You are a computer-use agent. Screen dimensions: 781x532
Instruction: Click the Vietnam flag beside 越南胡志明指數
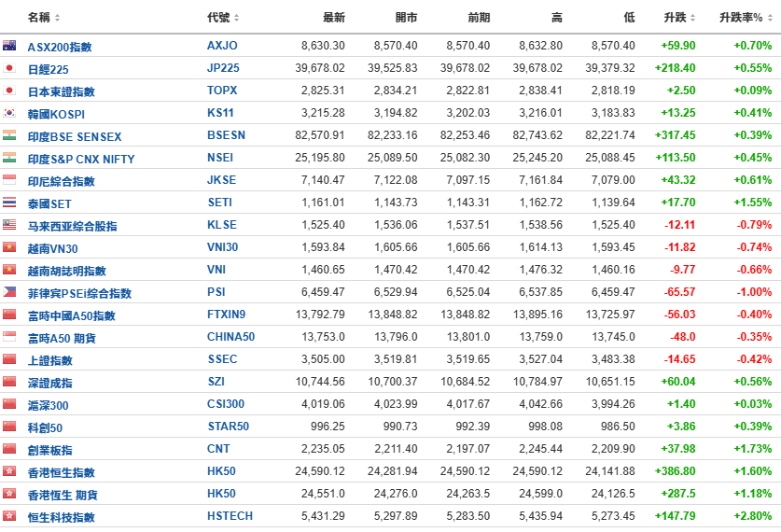9,270
